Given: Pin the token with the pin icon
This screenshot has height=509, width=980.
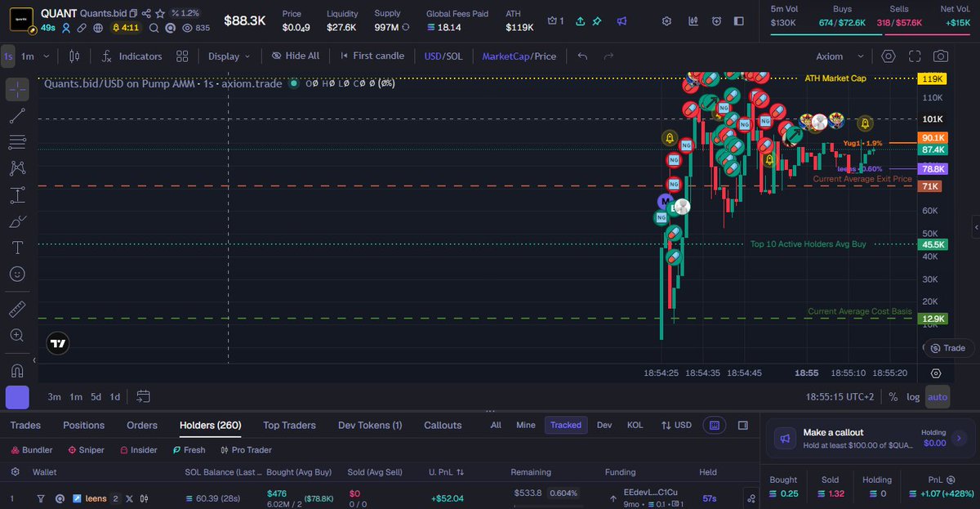Looking at the screenshot, I should 597,21.
